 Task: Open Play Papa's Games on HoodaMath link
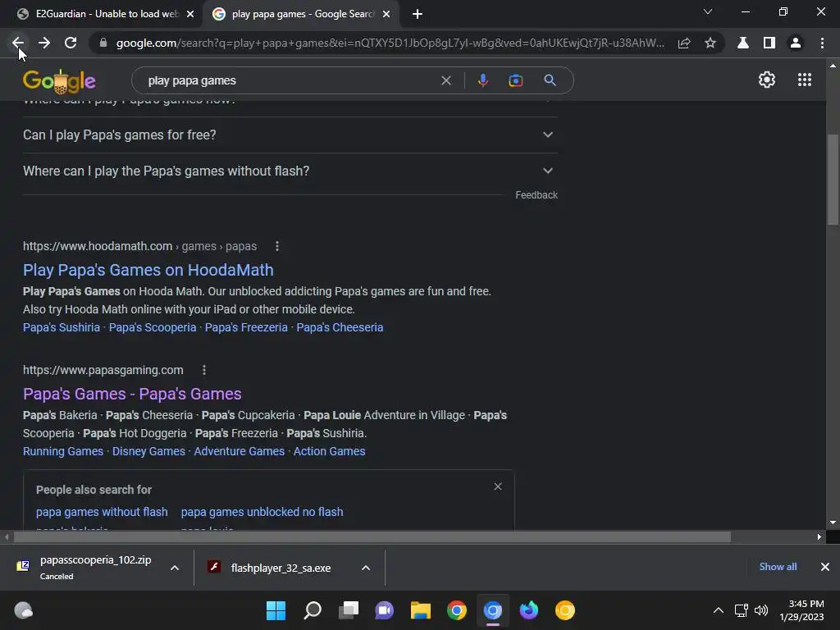(x=148, y=270)
